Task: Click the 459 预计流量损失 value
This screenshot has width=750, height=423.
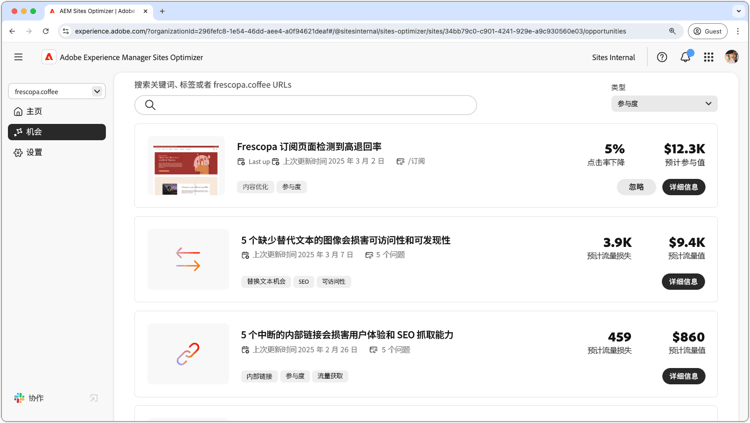Action: (619, 337)
